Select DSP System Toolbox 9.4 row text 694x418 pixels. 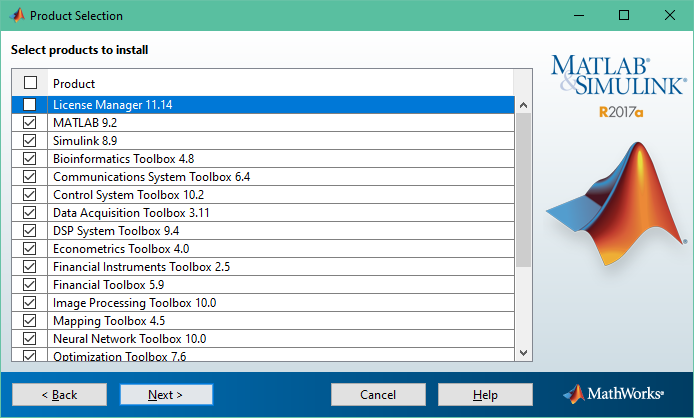[x=116, y=231]
